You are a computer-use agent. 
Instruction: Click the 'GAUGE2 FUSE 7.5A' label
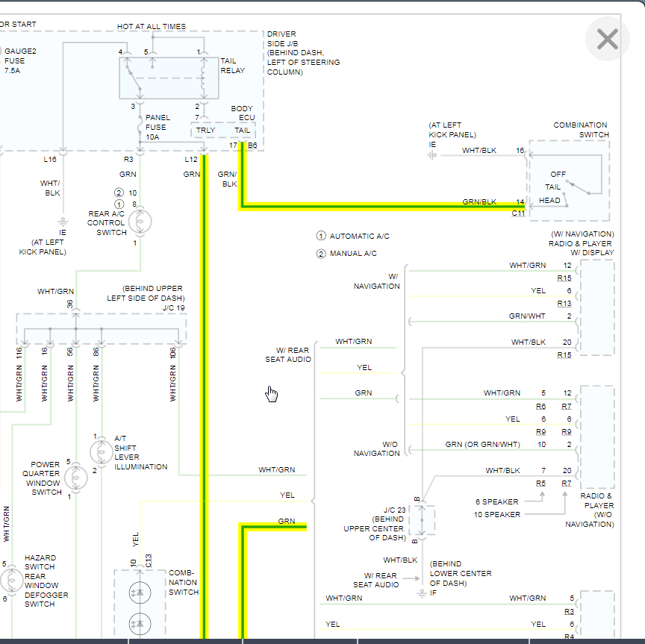(19, 61)
